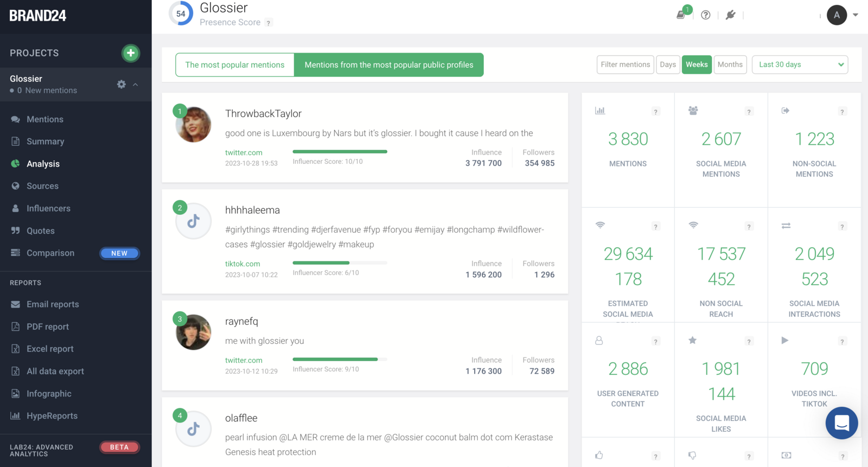
Task: Switch to The most popular mentions tab
Action: click(x=235, y=65)
